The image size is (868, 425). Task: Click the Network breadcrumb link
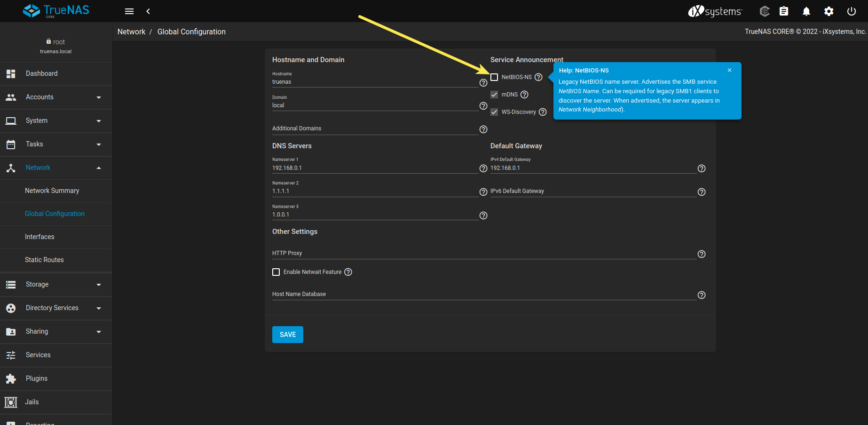(131, 32)
